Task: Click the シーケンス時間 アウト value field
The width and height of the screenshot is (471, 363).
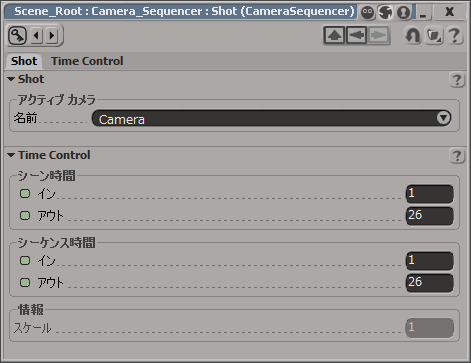Action: (x=430, y=283)
